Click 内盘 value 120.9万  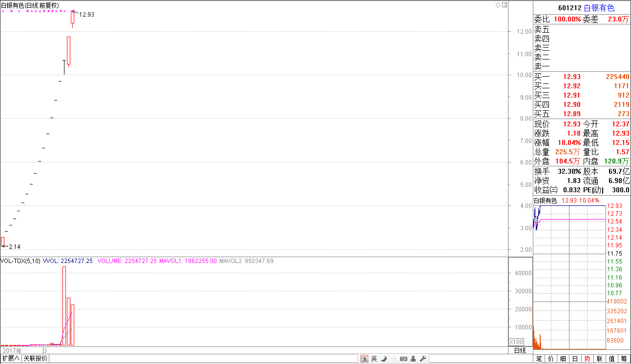617,162
